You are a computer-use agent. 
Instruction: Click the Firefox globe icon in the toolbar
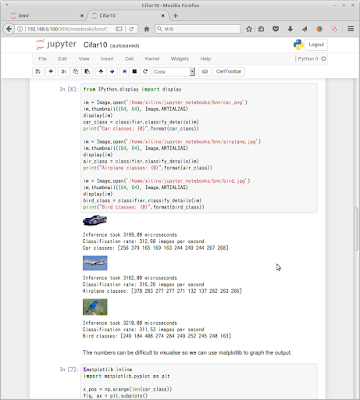pyautogui.click(x=319, y=29)
